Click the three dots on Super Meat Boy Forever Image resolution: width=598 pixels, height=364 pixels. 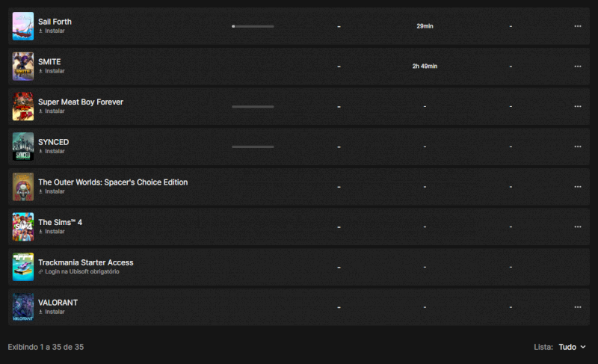point(577,107)
